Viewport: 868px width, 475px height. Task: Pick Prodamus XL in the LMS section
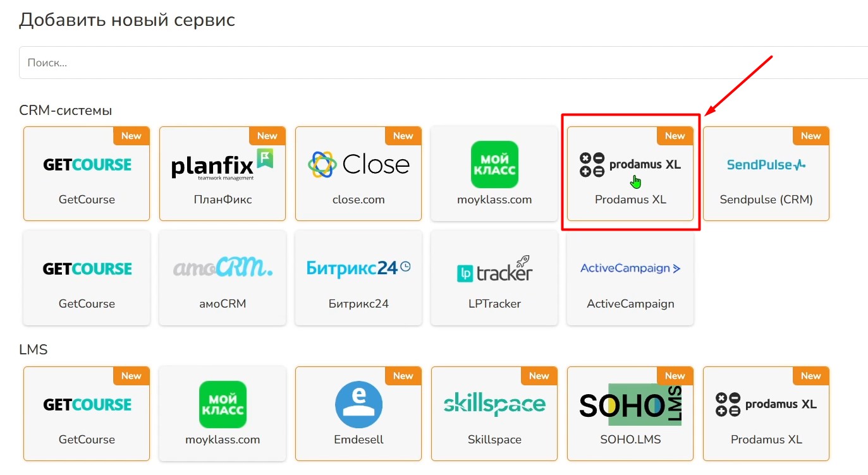pos(766,414)
